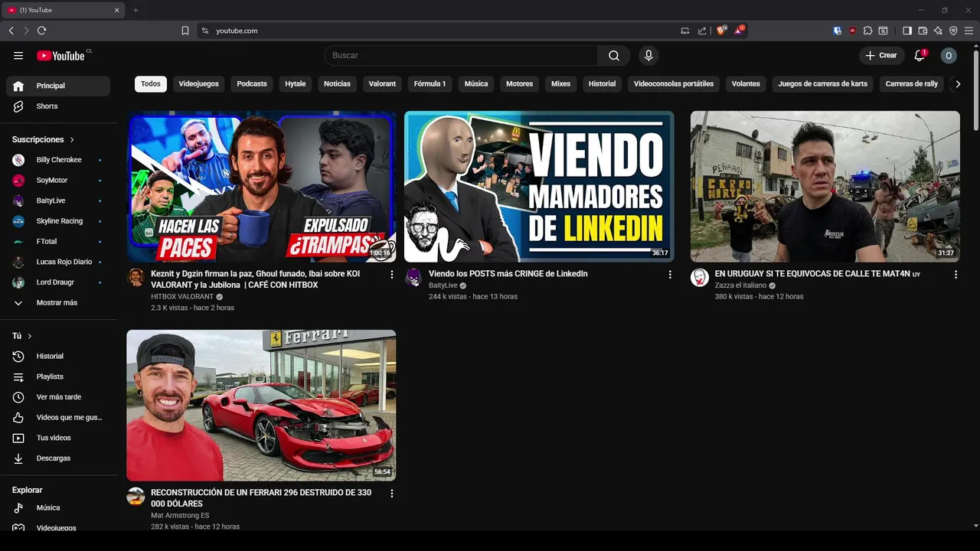Reload the page in browser
980x551 pixels.
point(41,31)
